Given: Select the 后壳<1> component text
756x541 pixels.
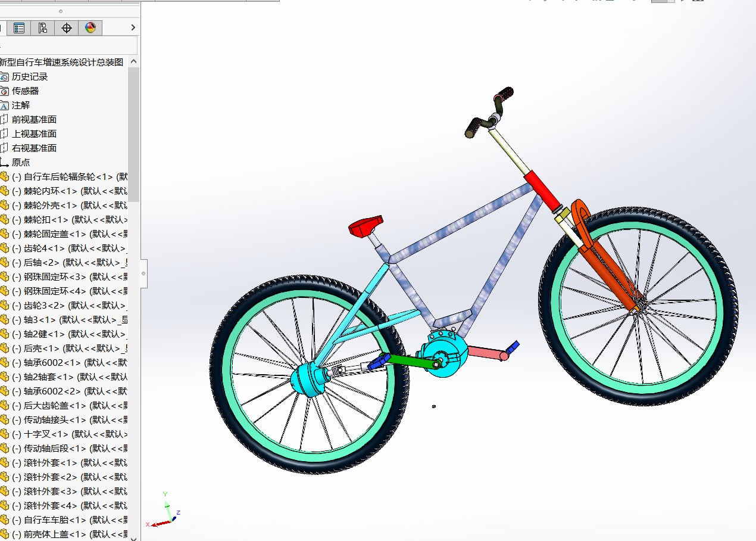Looking at the screenshot, I should [x=69, y=349].
